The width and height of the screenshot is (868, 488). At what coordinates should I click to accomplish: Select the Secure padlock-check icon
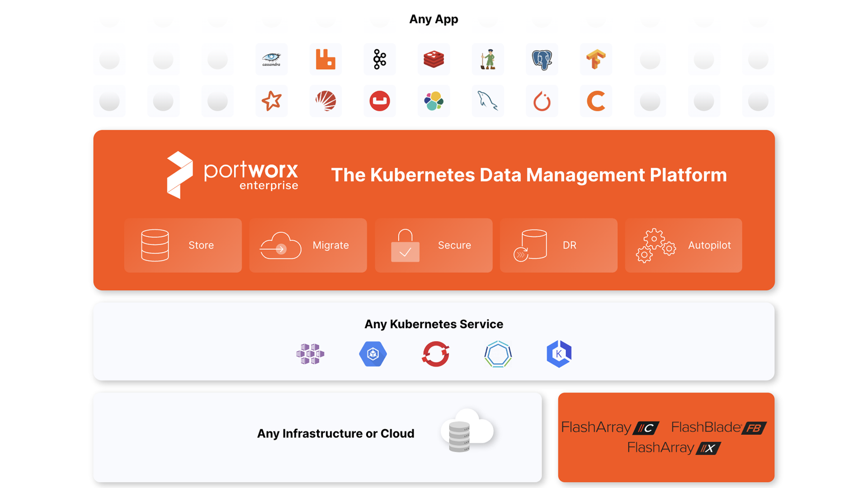[405, 245]
